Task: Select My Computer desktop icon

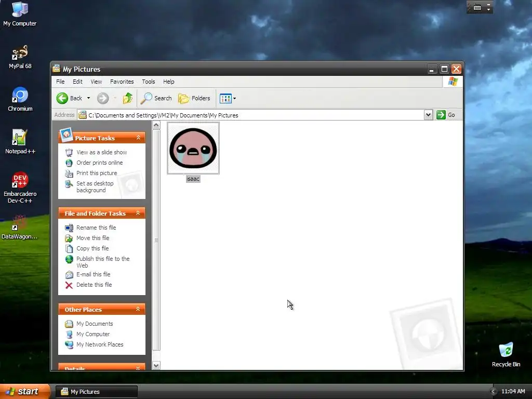Action: click(x=20, y=14)
